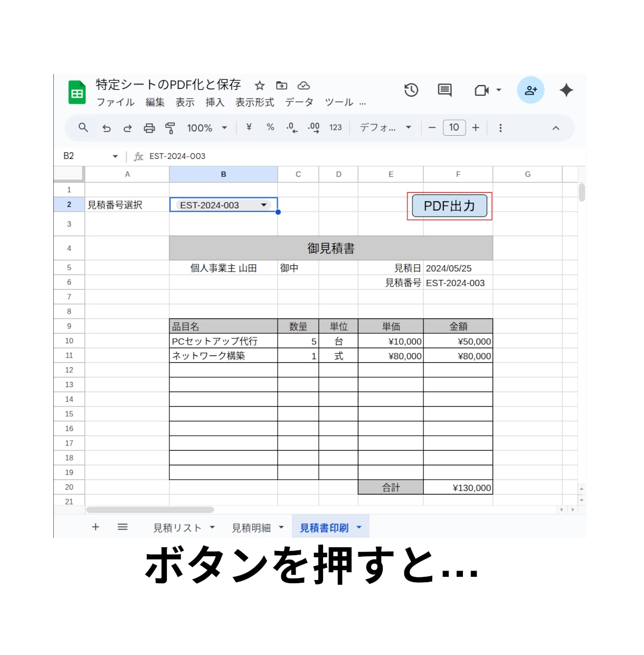The width and height of the screenshot is (644, 655).
Task: Click the horizontal scrollbar thumb
Action: (x=150, y=510)
